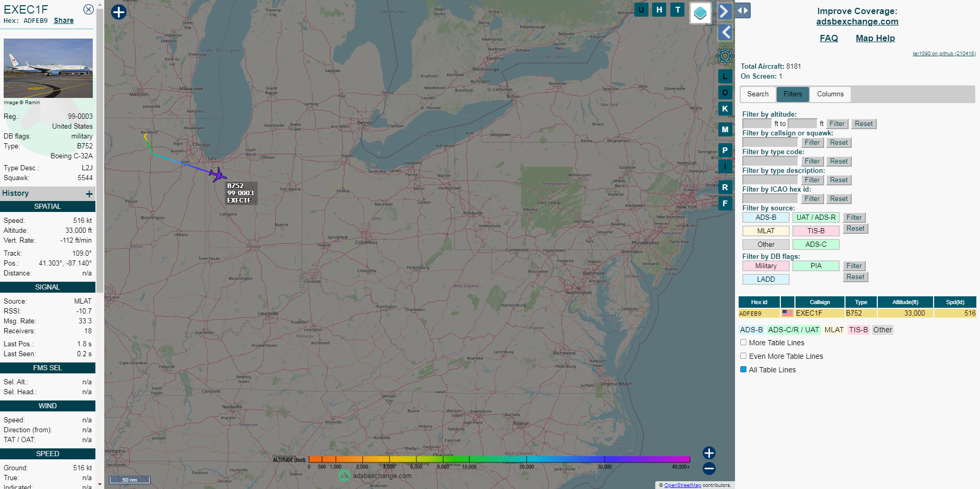Switch to the Search tab

(758, 94)
